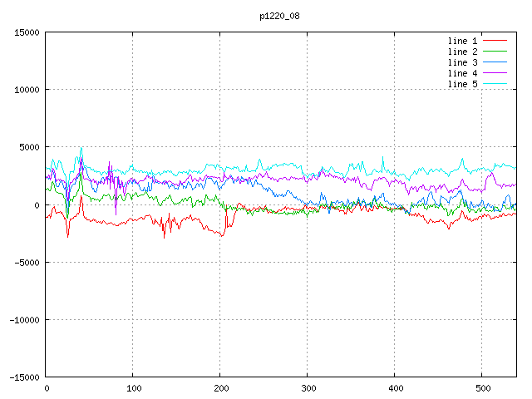Click the red sample next to line 1
The image size is (532, 399).
click(x=495, y=41)
